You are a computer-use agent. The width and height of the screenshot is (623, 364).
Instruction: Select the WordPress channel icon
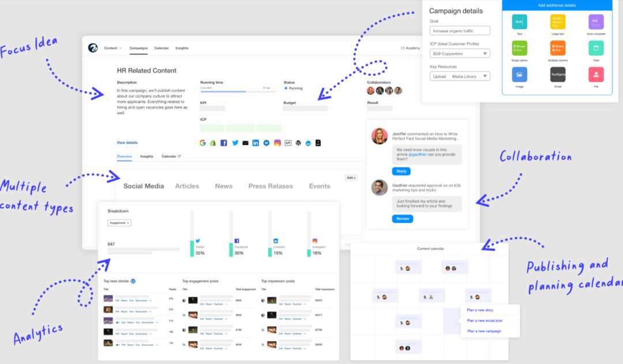pos(298,142)
